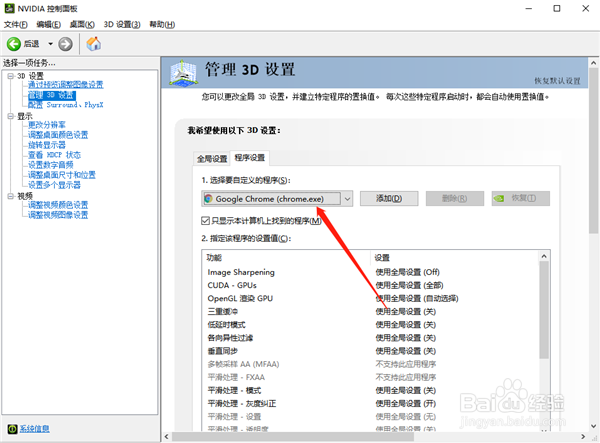This screenshot has width=600, height=443.
Task: Click the main panel scroll-up arrow
Action: pyautogui.click(x=593, y=63)
